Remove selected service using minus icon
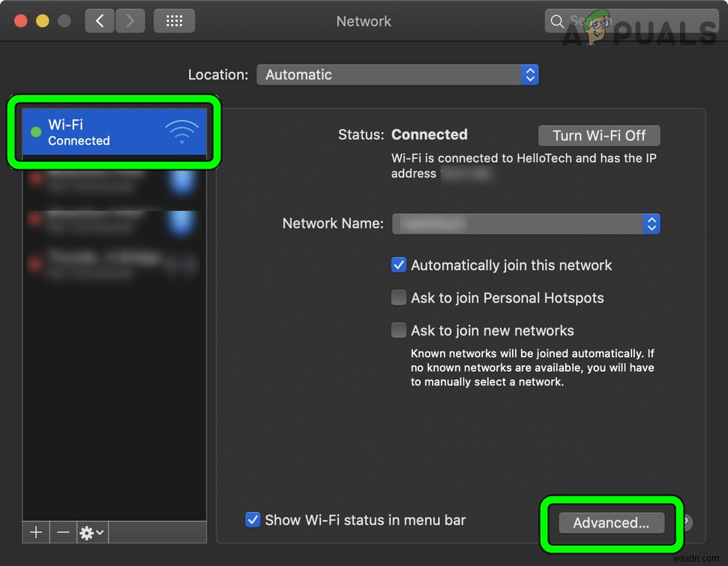This screenshot has width=728, height=566. click(63, 532)
